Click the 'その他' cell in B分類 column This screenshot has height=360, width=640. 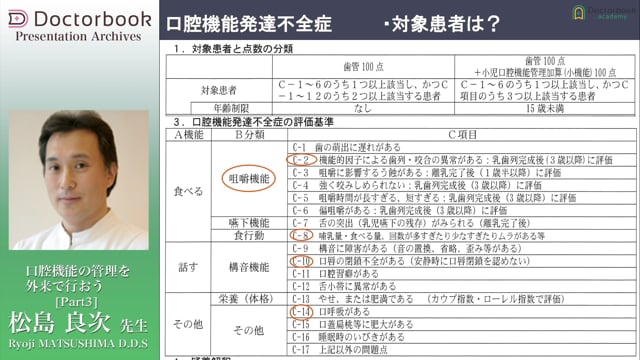pyautogui.click(x=249, y=330)
